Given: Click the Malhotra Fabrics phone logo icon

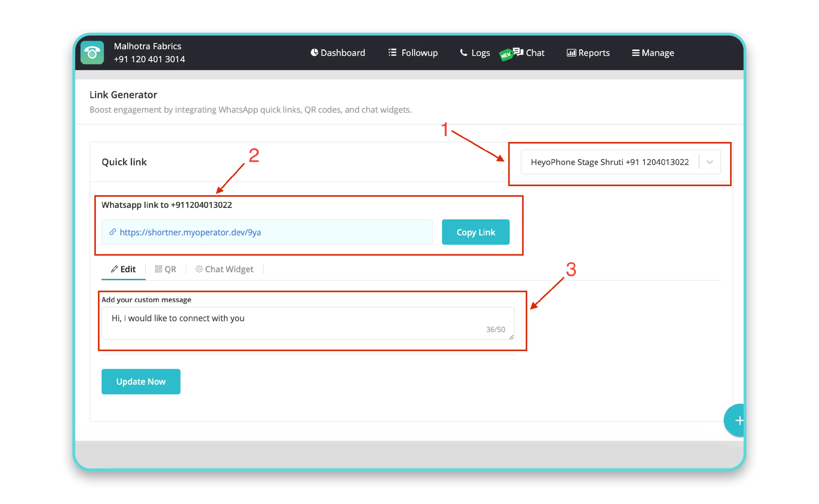Looking at the screenshot, I should tap(92, 53).
